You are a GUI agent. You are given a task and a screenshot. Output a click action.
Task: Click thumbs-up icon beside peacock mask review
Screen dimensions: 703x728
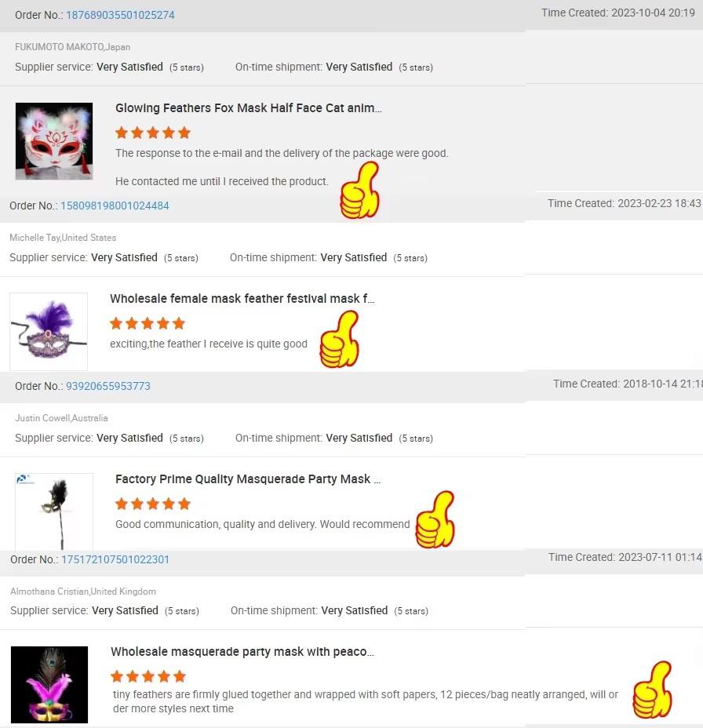(x=652, y=690)
